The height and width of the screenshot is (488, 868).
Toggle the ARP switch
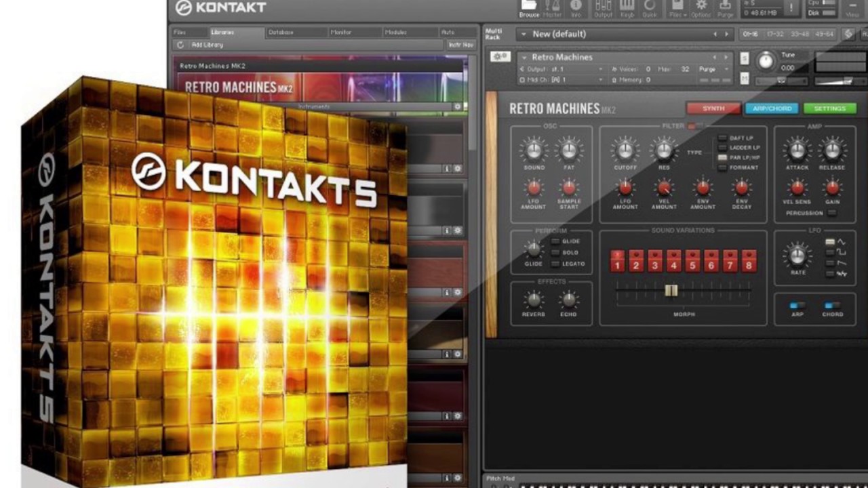tap(797, 305)
